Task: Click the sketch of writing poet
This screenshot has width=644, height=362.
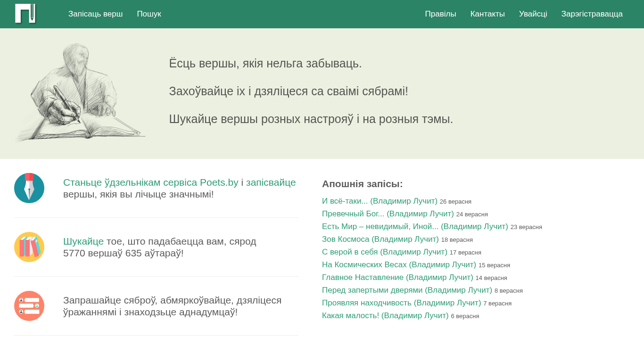Action: click(x=79, y=93)
